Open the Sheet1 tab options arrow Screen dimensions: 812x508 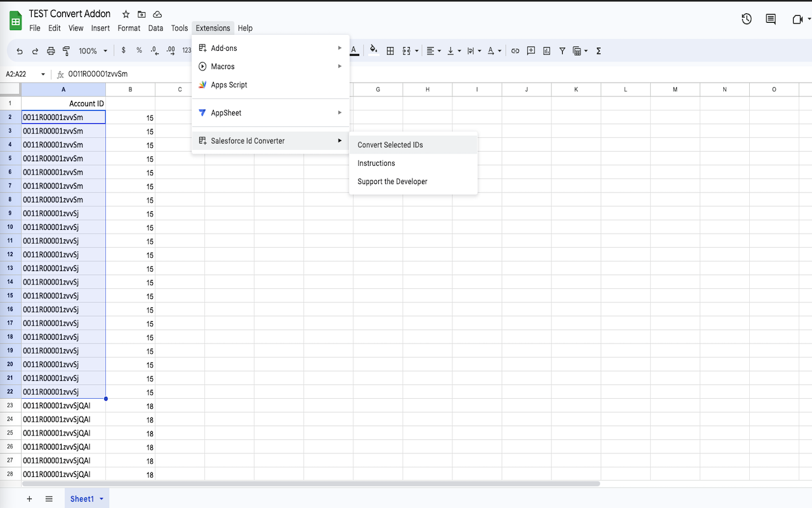tap(101, 499)
